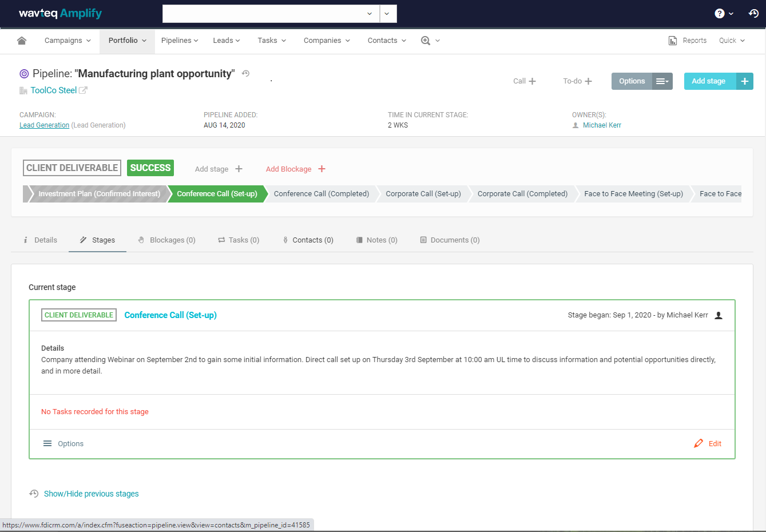Image resolution: width=766 pixels, height=532 pixels.
Task: Open search via the magnifier icon
Action: point(426,41)
